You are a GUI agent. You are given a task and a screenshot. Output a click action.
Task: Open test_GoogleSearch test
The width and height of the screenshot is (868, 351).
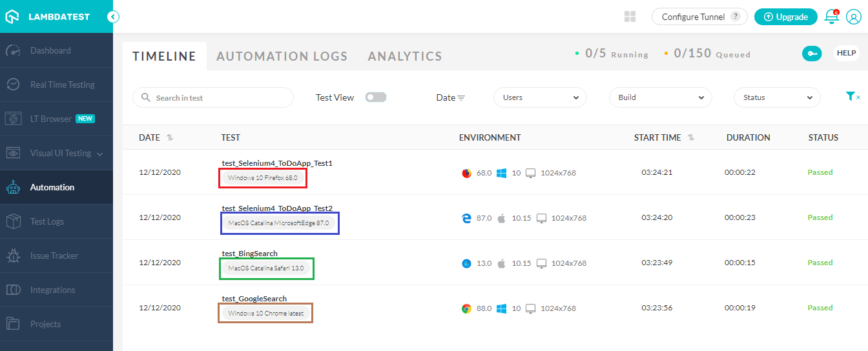[x=254, y=299]
